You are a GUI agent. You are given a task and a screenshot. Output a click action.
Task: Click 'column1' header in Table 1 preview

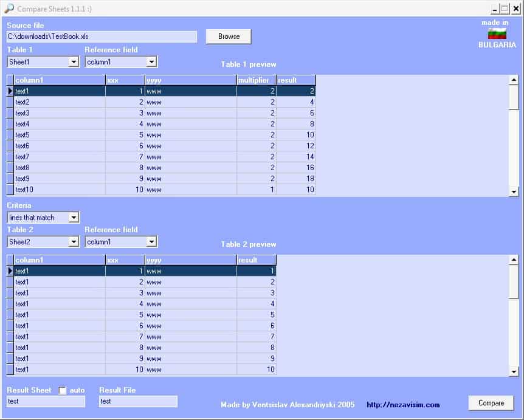point(60,80)
